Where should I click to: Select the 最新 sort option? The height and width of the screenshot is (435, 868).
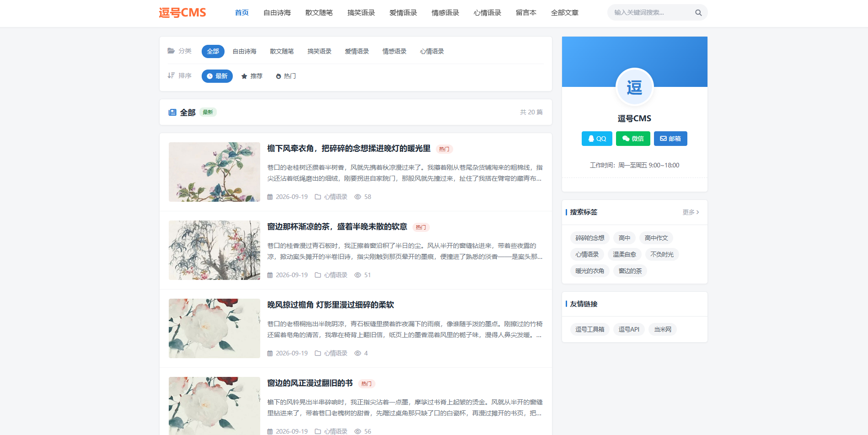[x=217, y=76]
